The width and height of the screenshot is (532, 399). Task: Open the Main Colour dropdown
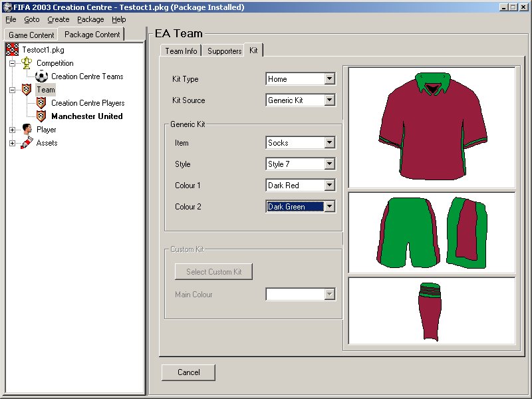tap(329, 294)
